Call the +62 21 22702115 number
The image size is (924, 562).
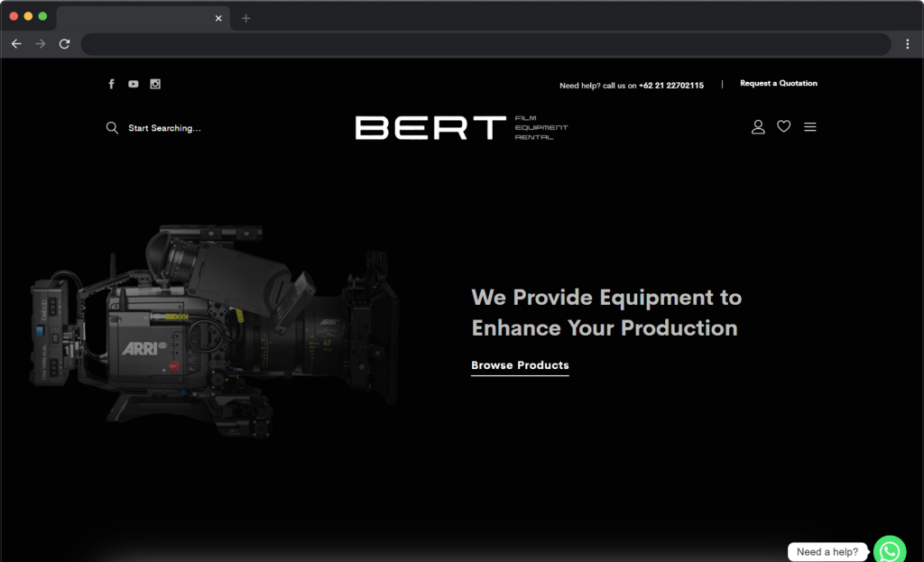pos(670,86)
